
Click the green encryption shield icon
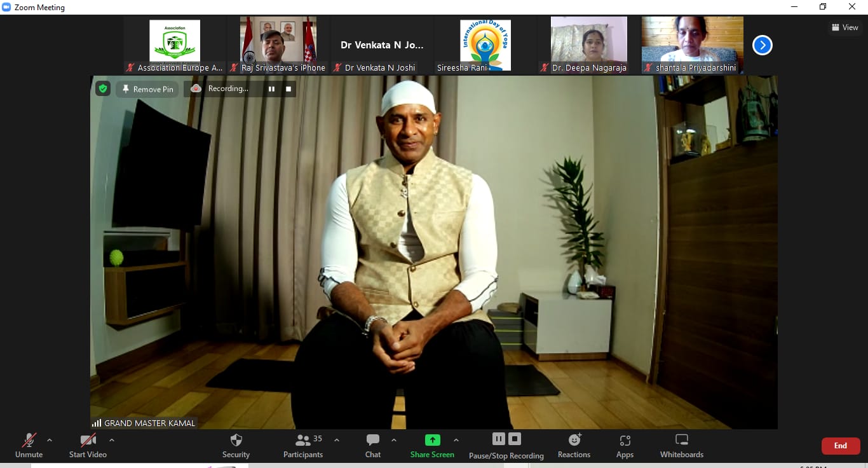tap(102, 89)
